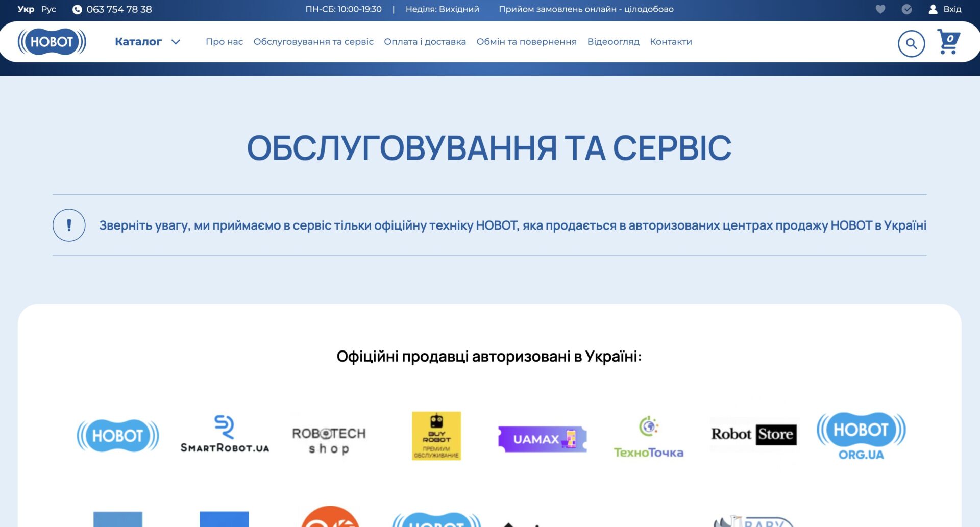980x527 pixels.
Task: Open the Каталог menu
Action: click(x=138, y=42)
